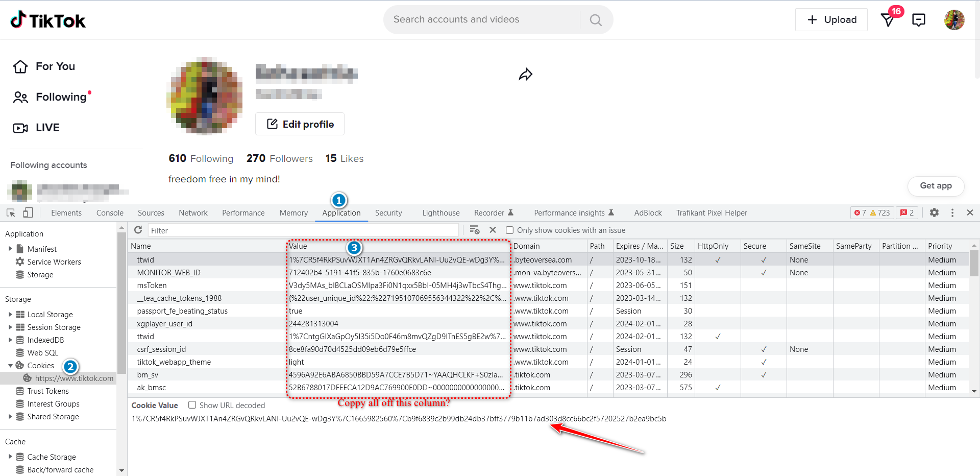Click the errors and warnings counter
The height and width of the screenshot is (476, 980).
pyautogui.click(x=872, y=213)
